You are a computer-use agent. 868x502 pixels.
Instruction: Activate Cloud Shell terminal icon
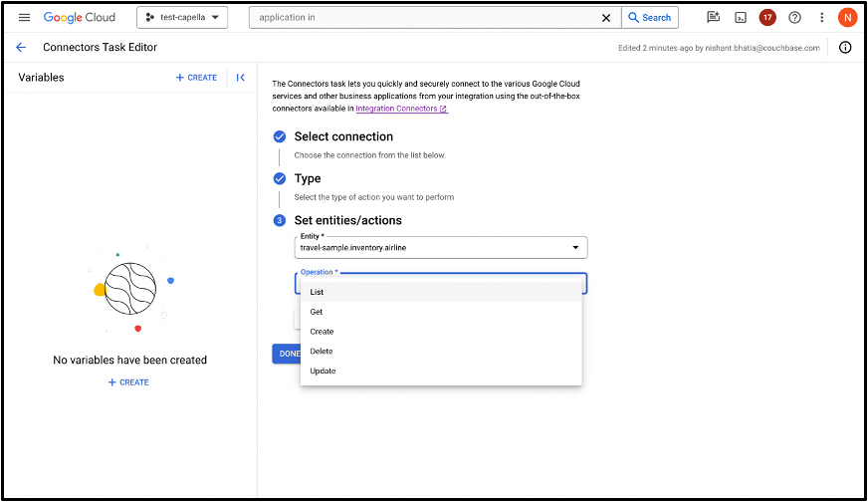click(x=741, y=18)
